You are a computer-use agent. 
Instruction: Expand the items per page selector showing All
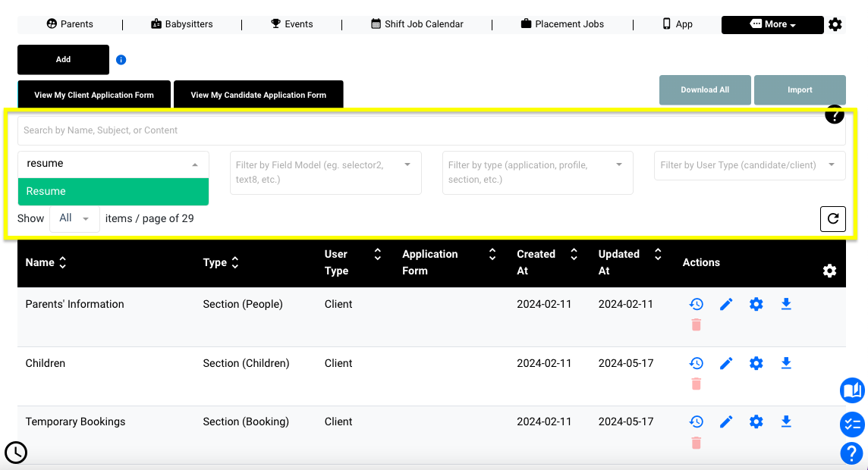coord(74,218)
